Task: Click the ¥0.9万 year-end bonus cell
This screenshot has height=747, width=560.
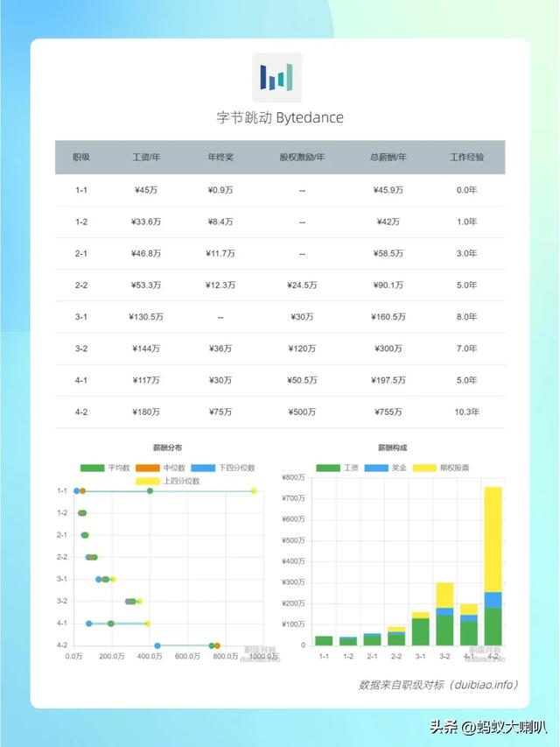Action: (220, 190)
